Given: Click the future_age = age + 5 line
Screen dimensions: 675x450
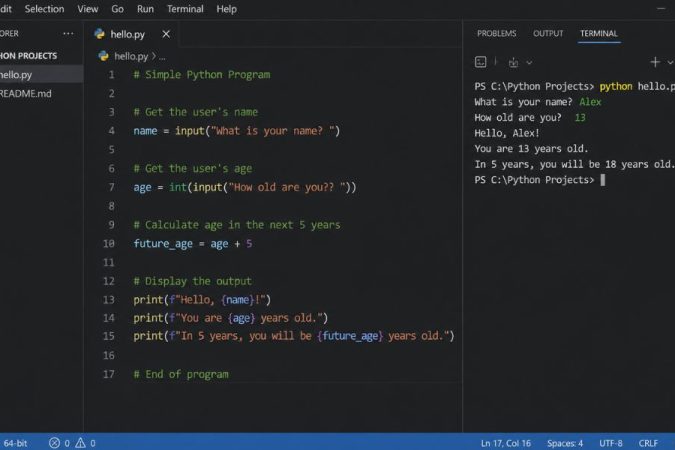Looking at the screenshot, I should pyautogui.click(x=193, y=244).
